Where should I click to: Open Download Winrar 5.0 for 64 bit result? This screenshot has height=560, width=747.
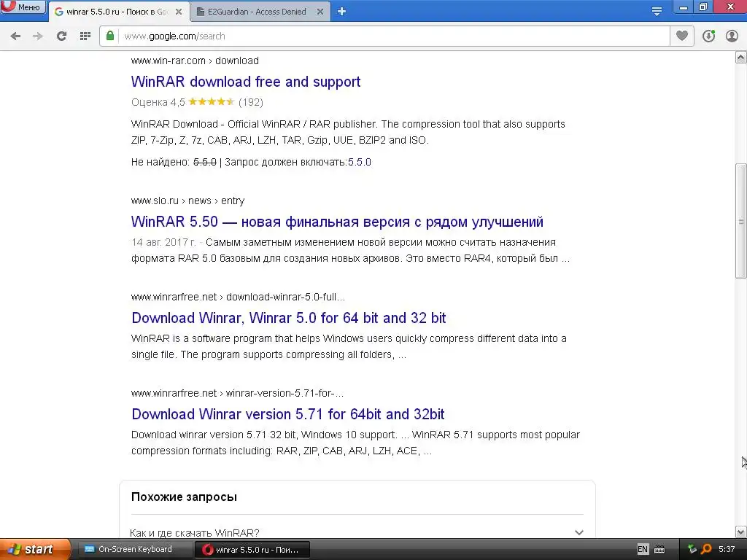pyautogui.click(x=289, y=318)
